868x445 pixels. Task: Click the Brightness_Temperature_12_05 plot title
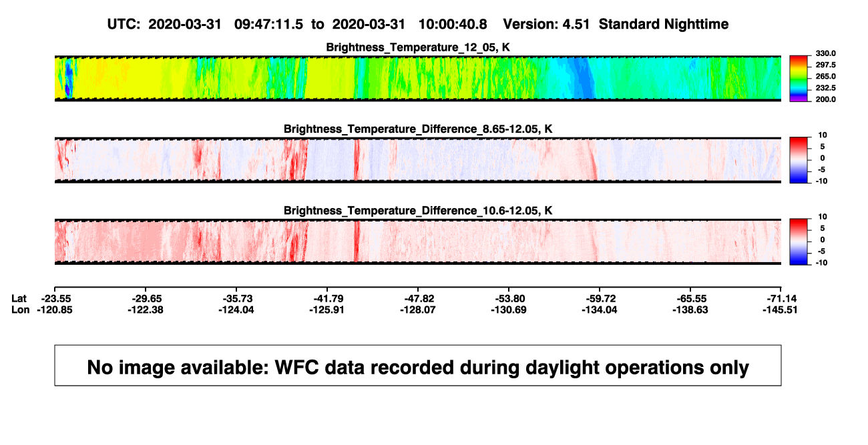(x=418, y=47)
